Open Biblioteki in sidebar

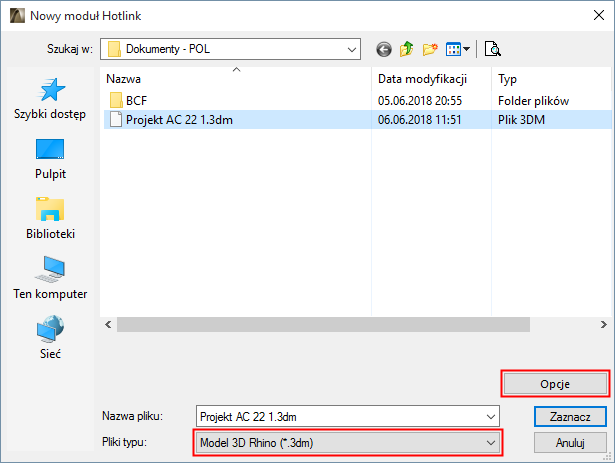pyautogui.click(x=50, y=219)
